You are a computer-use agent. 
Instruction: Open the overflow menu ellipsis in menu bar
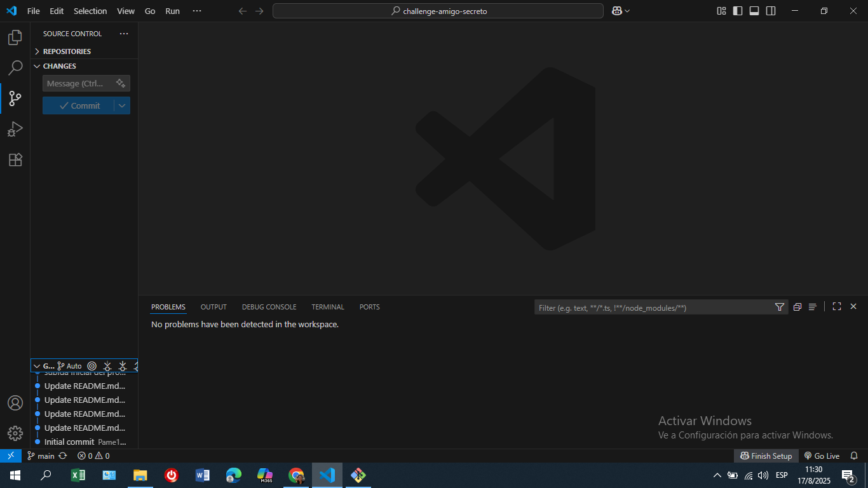tap(197, 11)
